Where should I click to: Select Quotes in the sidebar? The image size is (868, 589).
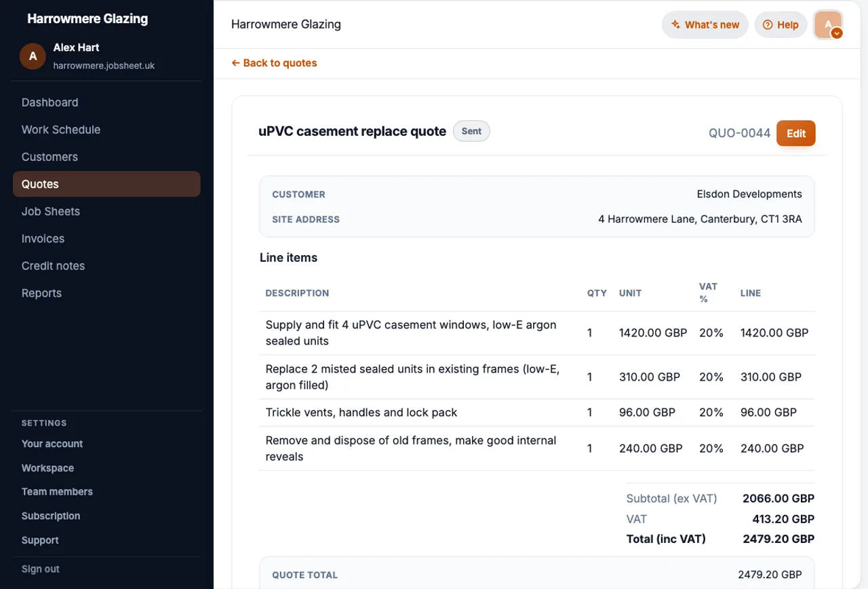106,184
